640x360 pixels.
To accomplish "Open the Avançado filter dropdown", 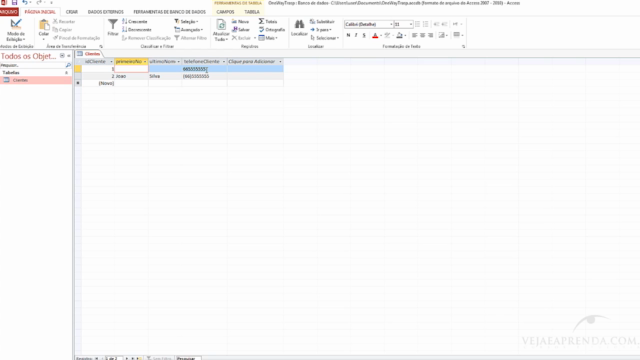I will tap(189, 29).
